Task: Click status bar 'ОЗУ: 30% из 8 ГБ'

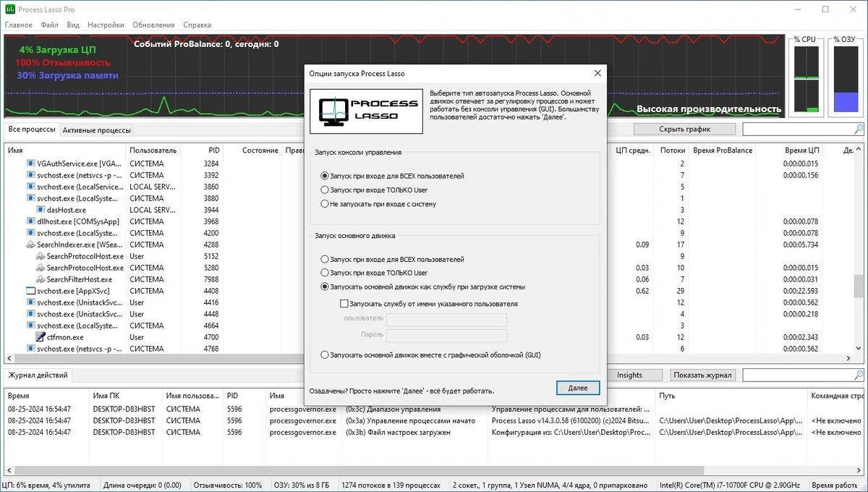Action: coord(300,485)
